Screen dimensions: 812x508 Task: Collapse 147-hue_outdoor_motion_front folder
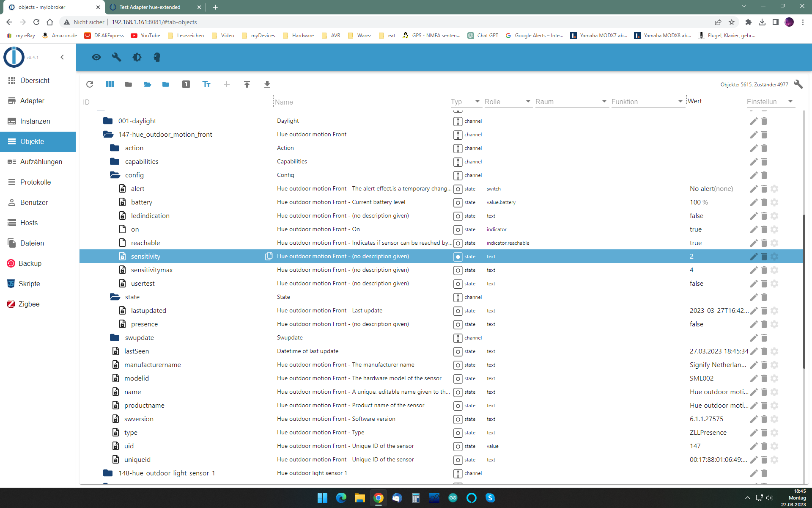click(x=108, y=134)
